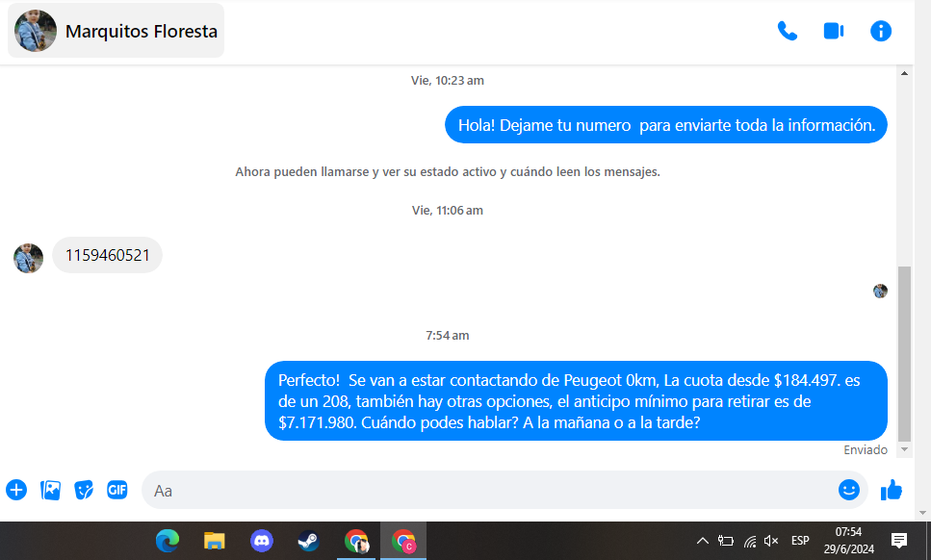
Task: Click the small read-receipt avatar
Action: 880,291
